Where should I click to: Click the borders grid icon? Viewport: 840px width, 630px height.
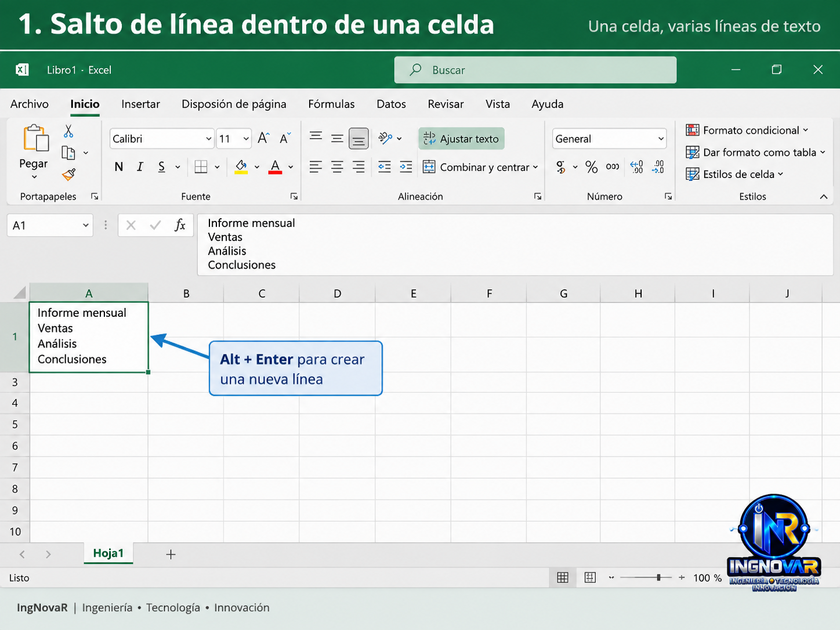coord(201,167)
